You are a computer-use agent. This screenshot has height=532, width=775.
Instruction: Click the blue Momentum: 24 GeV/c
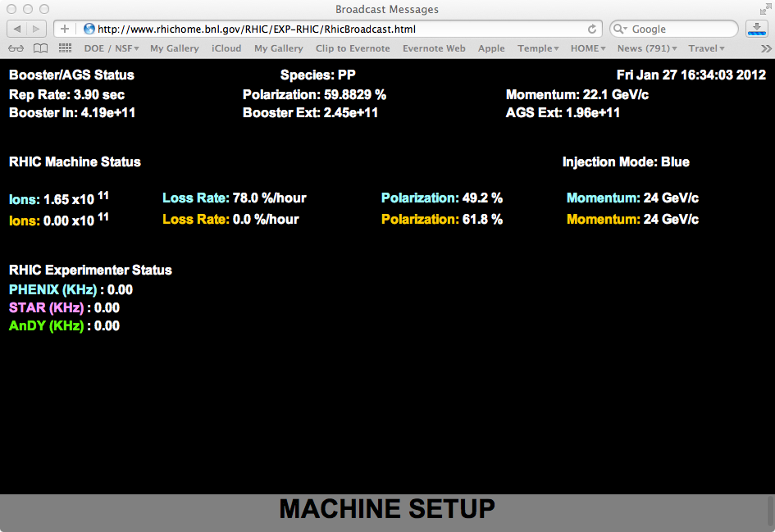[x=632, y=198]
